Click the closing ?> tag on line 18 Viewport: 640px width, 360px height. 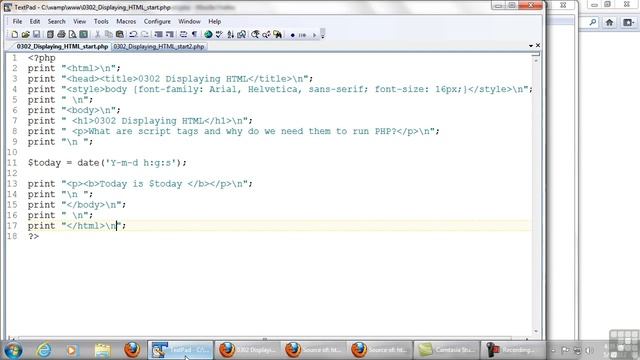coord(33,236)
